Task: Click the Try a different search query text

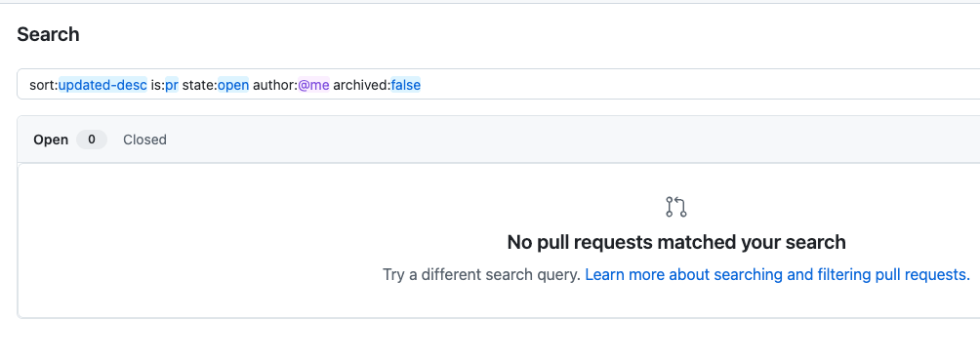Action: click(x=482, y=275)
